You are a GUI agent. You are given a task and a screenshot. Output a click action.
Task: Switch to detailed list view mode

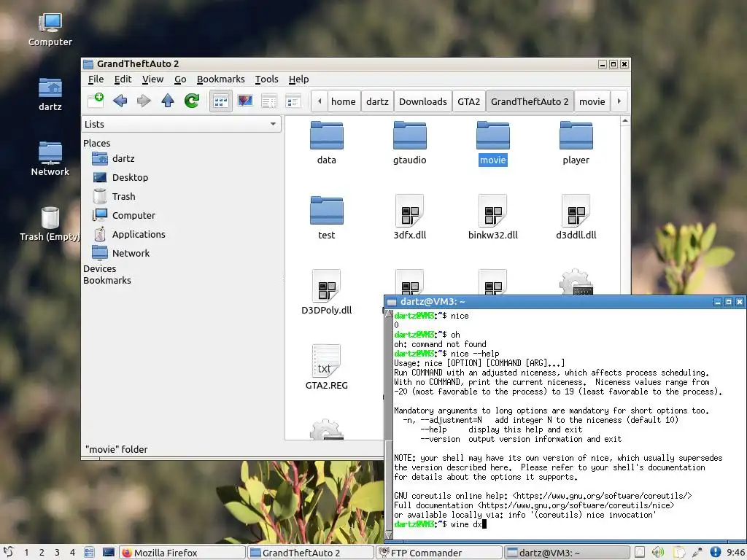[293, 101]
